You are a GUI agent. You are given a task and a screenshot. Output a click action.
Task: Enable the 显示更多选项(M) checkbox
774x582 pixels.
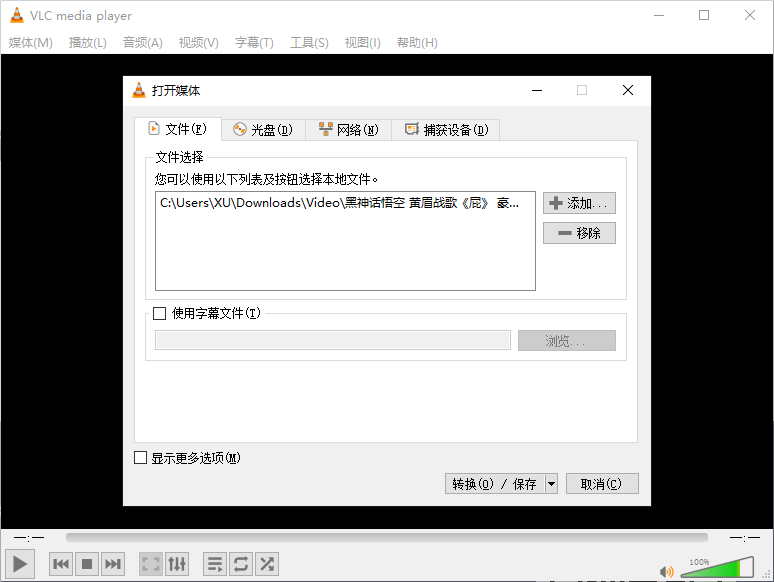click(141, 458)
